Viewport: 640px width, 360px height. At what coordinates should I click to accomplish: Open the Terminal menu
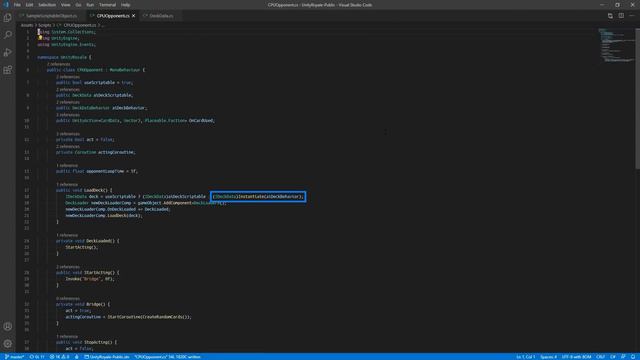[108, 5]
